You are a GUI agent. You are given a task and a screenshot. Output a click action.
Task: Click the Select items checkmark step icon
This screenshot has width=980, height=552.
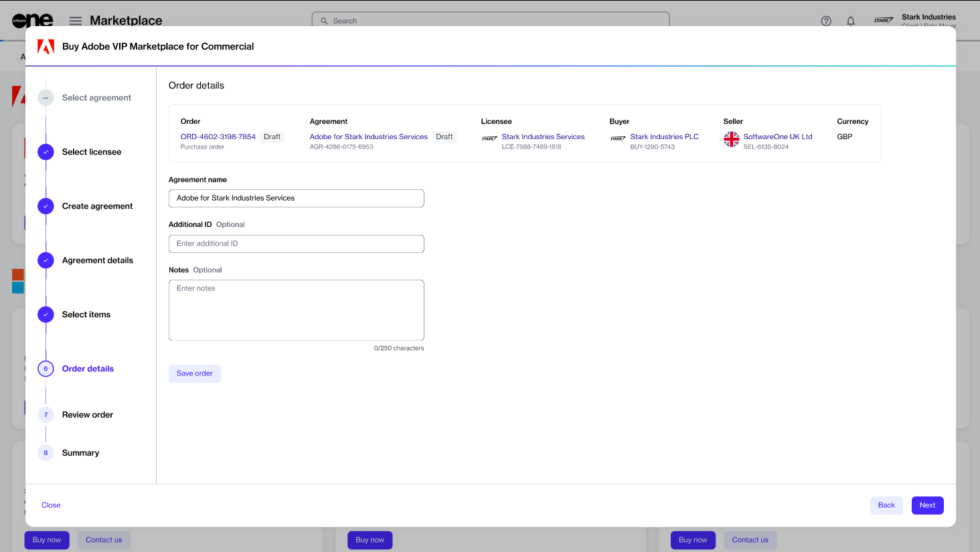tap(46, 314)
